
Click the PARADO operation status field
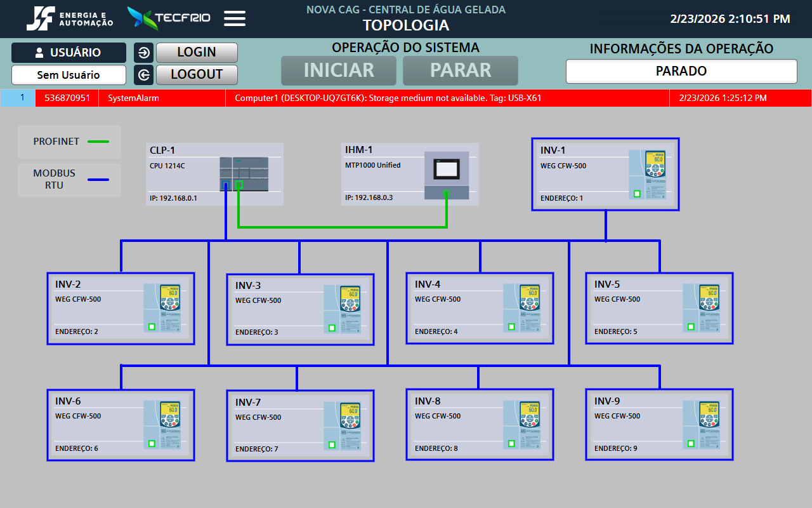681,71
